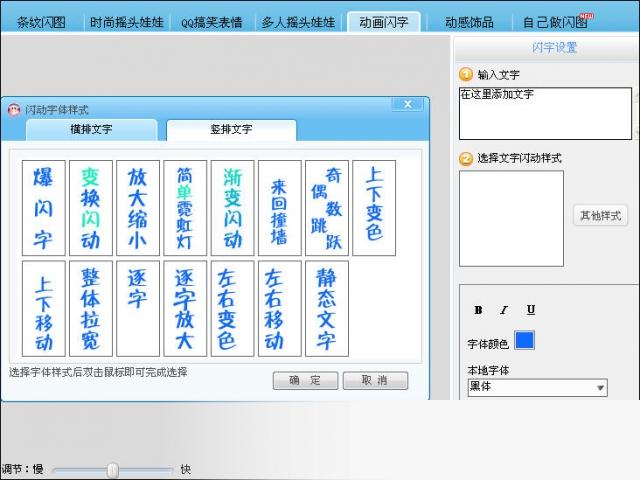Pick the 静态文字 style thumbnail
Screen dimensions: 640x480
pos(327,309)
